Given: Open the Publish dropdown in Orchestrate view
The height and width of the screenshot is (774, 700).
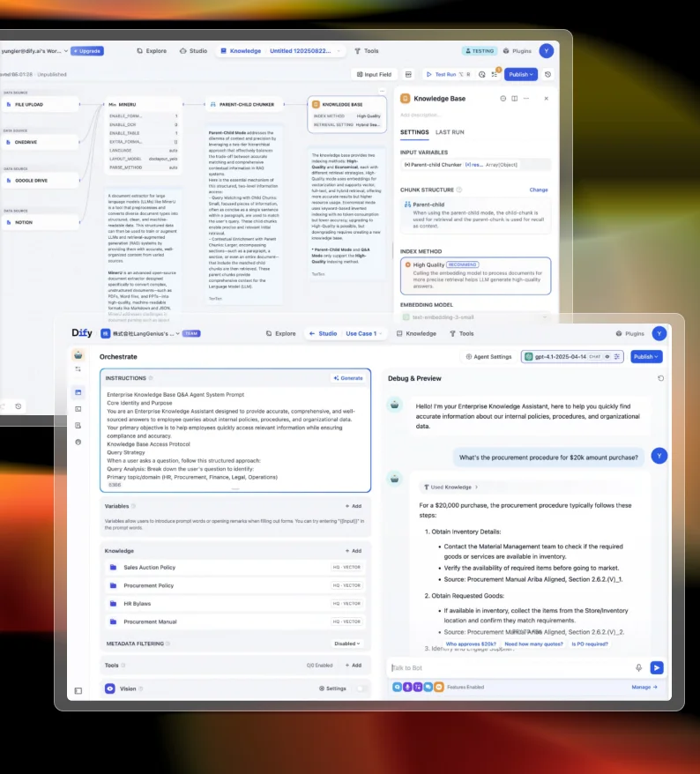Looking at the screenshot, I should pyautogui.click(x=645, y=357).
